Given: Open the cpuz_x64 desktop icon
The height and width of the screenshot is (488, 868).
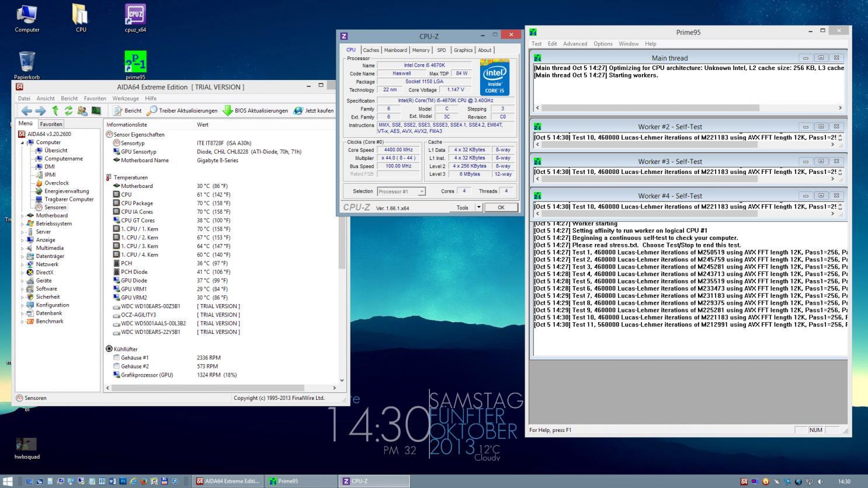Looking at the screenshot, I should tap(135, 18).
